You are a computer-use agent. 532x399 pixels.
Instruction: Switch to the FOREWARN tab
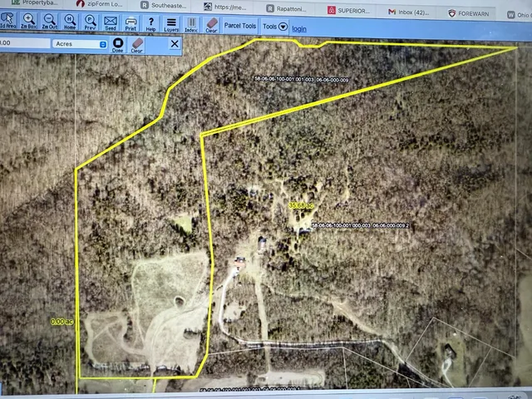click(469, 14)
